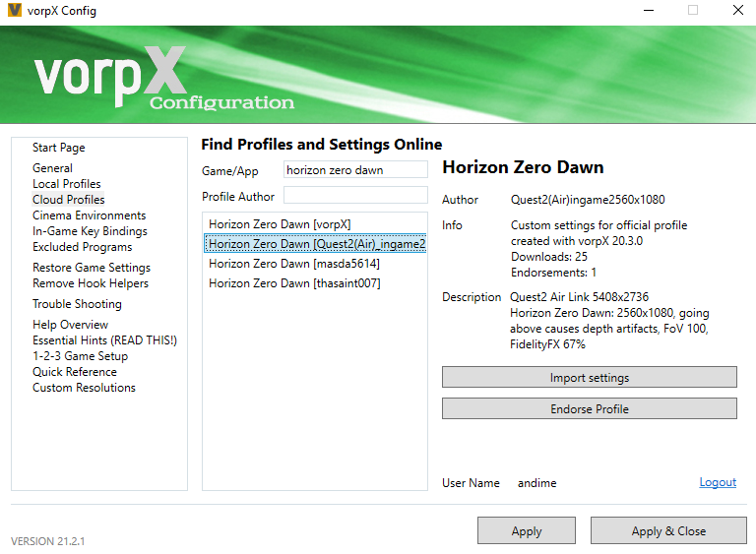Screen dimensions: 756x554
Task: Click the Downloads: 25 text
Action: tap(548, 257)
